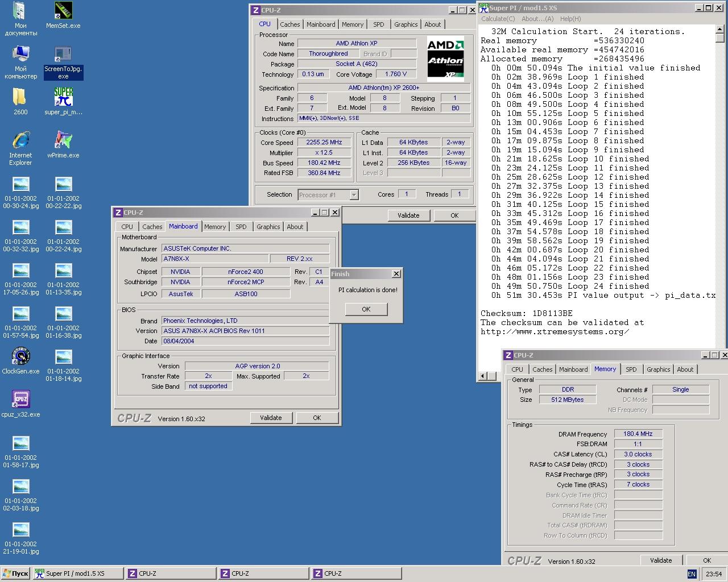Select image file 01-01-2002 01-58-17.jpg
This screenshot has width=728, height=582.
click(20, 451)
